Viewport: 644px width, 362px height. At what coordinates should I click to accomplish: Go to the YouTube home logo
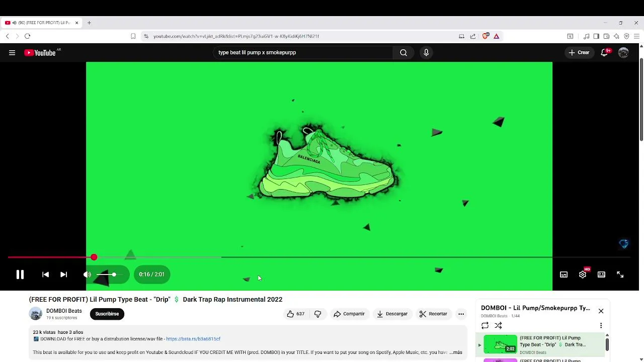(x=40, y=52)
